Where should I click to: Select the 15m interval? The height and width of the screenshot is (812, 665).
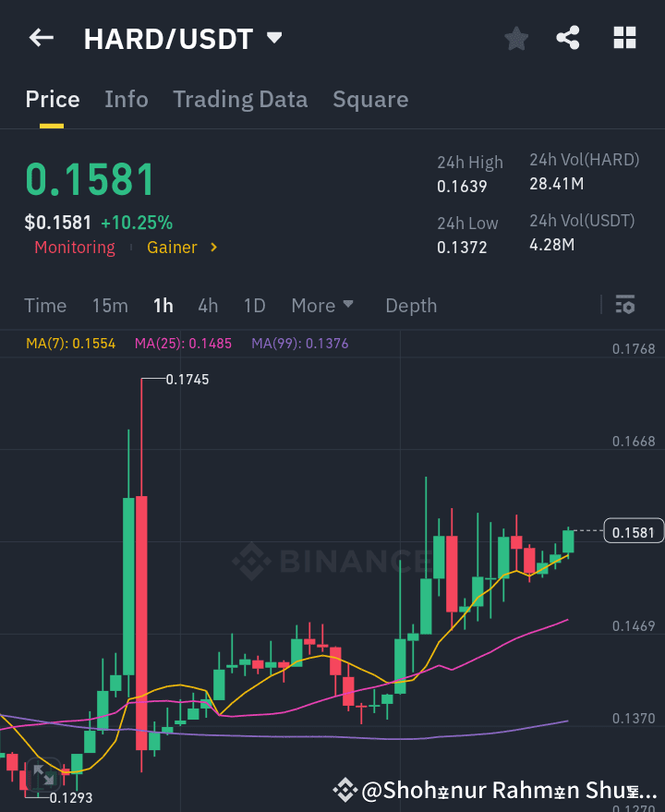coord(110,305)
